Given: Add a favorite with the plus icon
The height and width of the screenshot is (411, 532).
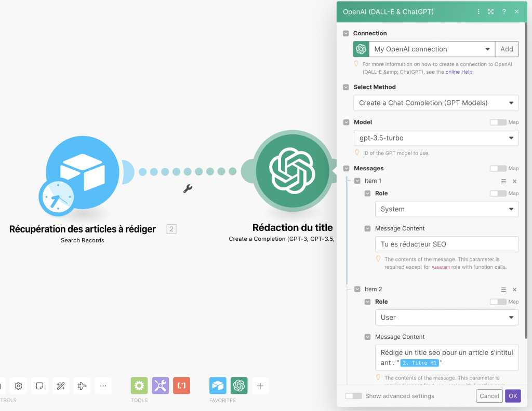Looking at the screenshot, I should coord(260,386).
